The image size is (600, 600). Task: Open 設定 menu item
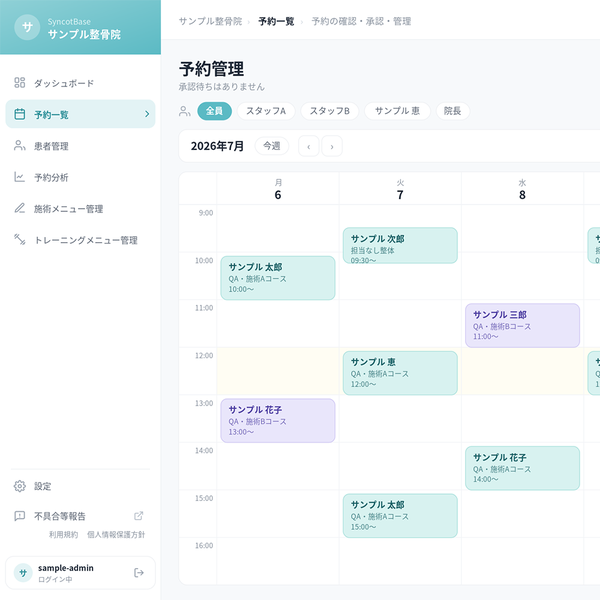[x=80, y=486]
